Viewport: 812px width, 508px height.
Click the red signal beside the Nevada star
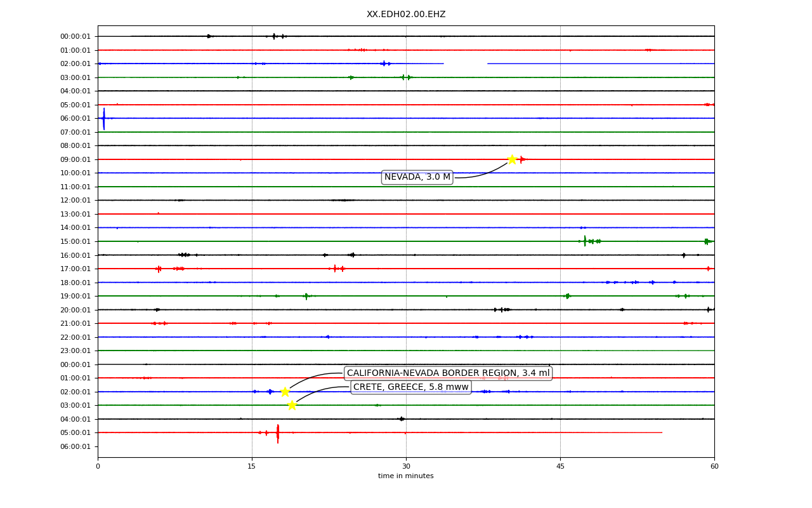point(521,159)
